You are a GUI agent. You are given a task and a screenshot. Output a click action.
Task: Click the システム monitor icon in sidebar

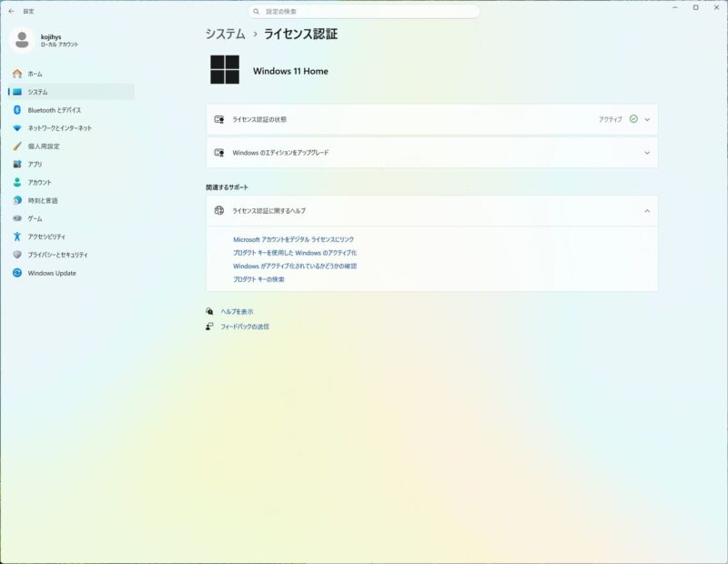point(17,92)
